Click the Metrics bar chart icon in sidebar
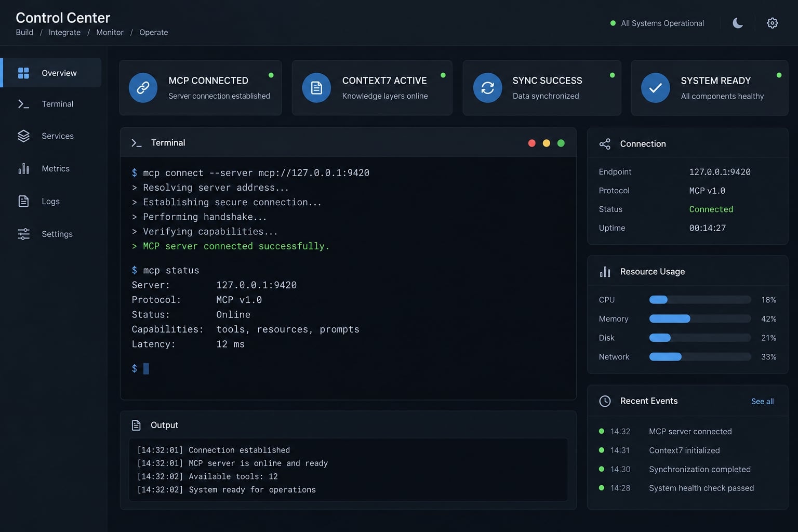 click(23, 168)
